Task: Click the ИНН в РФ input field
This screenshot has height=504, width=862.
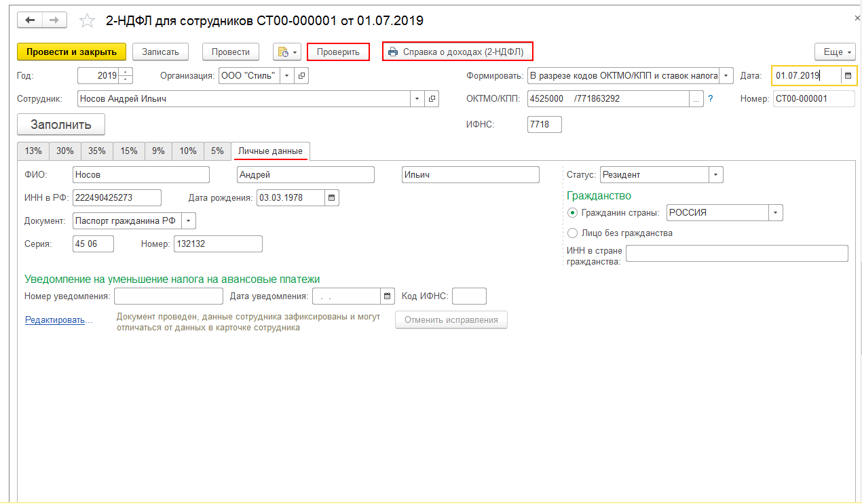Action: (117, 198)
